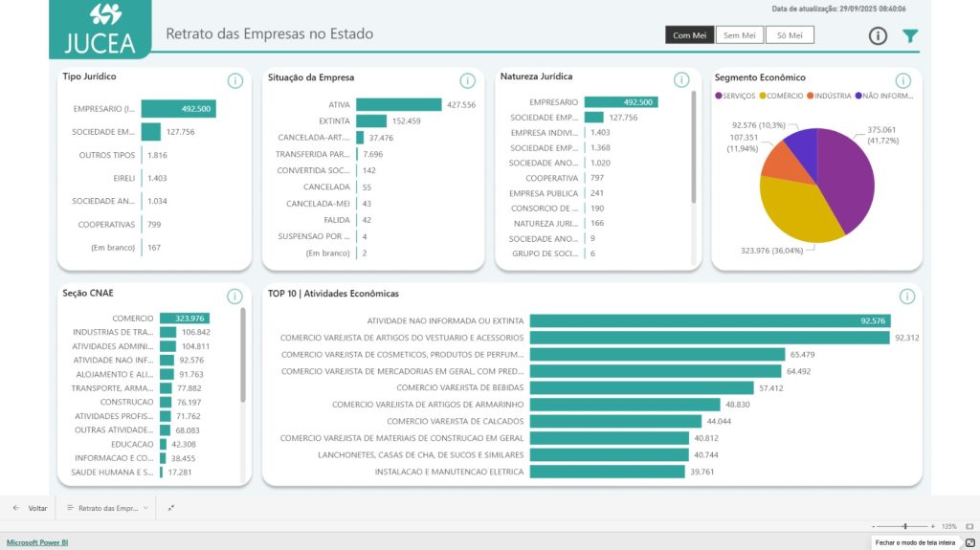Open info icon on Natureza Jurídica card
Viewport: 980px width, 550px height.
tap(681, 80)
